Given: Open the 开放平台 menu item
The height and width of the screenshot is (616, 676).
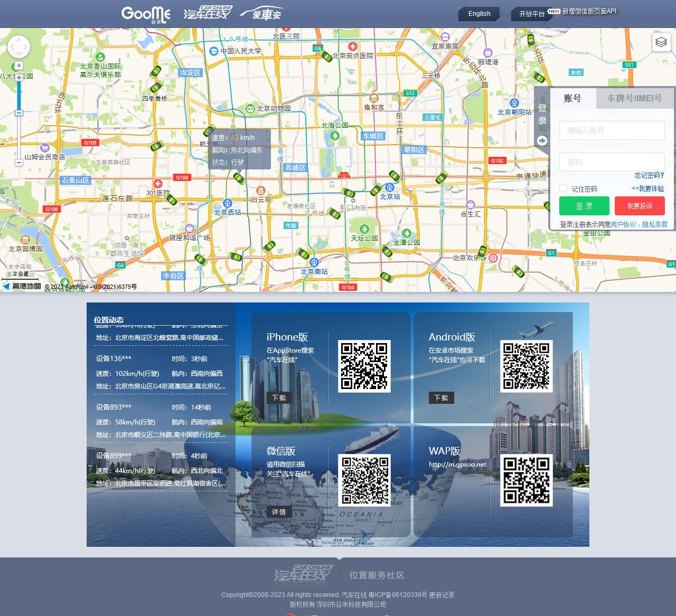Looking at the screenshot, I should [531, 14].
